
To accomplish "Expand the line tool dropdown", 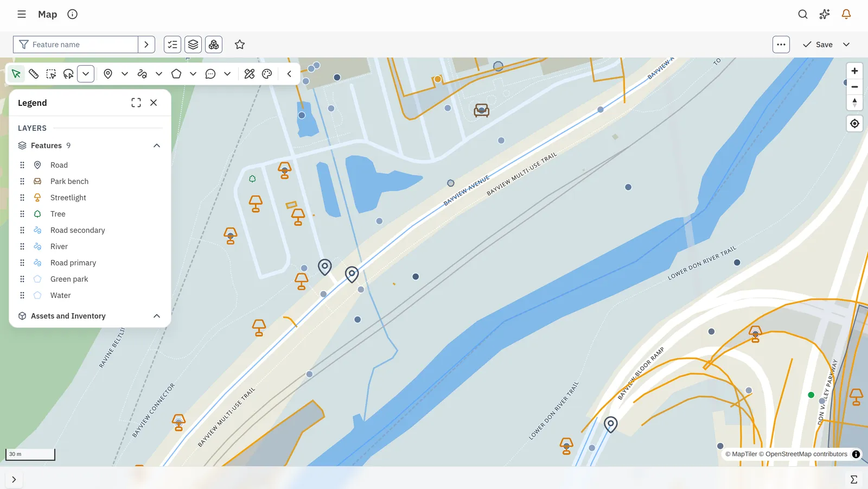I will click(x=158, y=74).
